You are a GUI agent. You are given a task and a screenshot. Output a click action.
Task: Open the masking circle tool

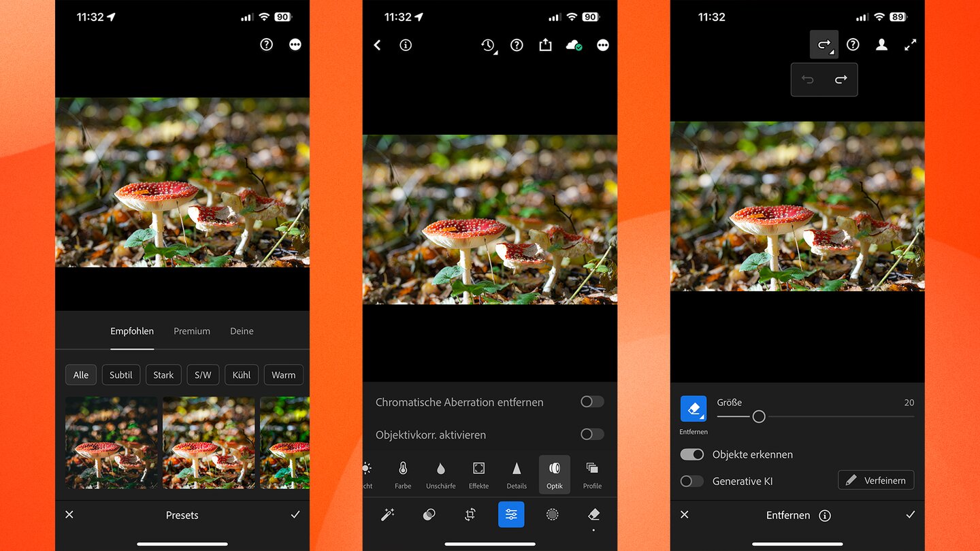tap(552, 515)
